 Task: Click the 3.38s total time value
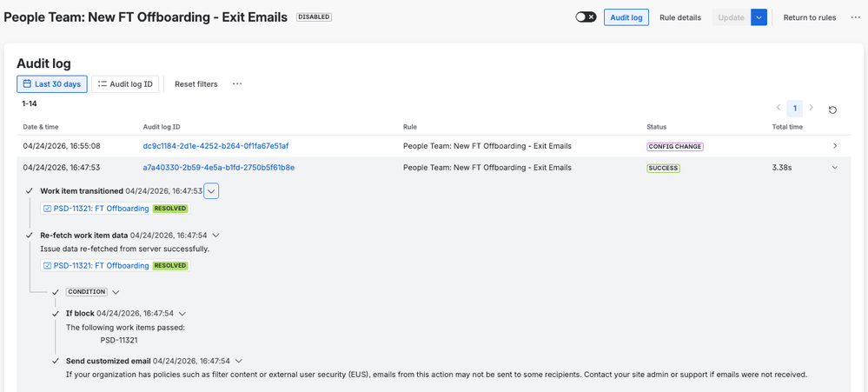pos(782,167)
